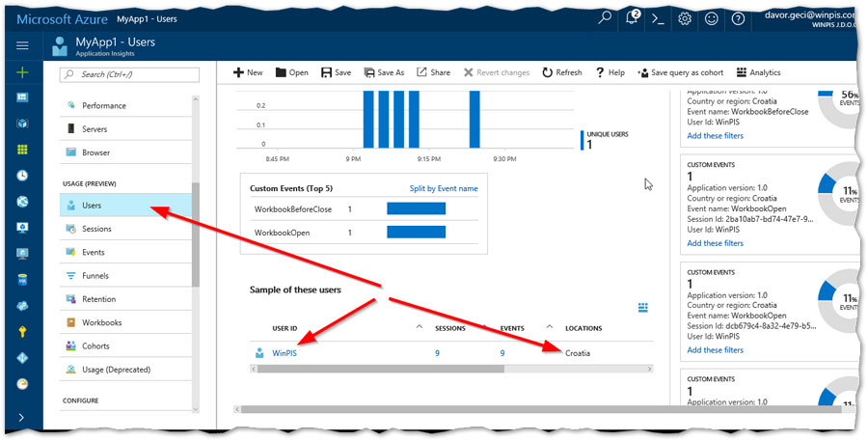The image size is (868, 441).
Task: Open Analytics from the toolbar
Action: [758, 72]
